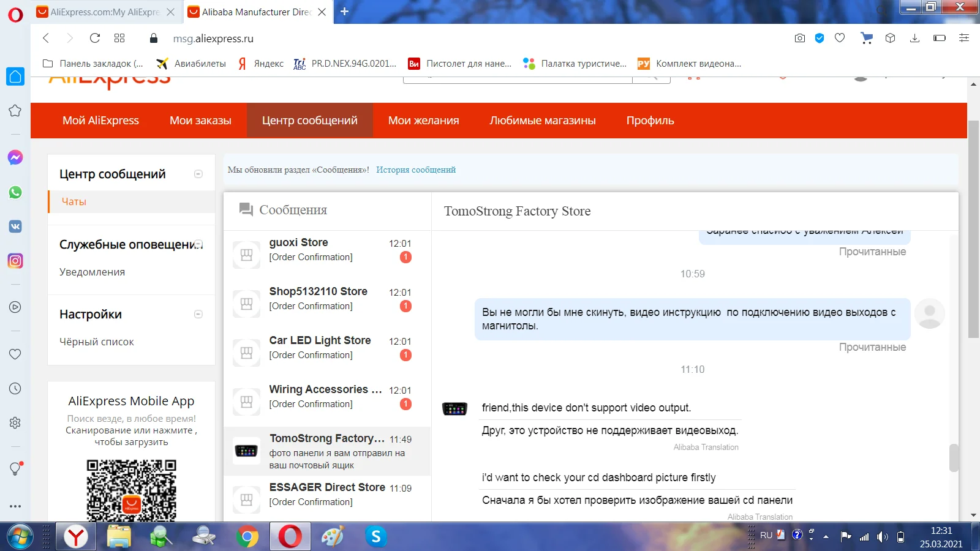Open the Car LED Light Store conversation

(x=327, y=353)
